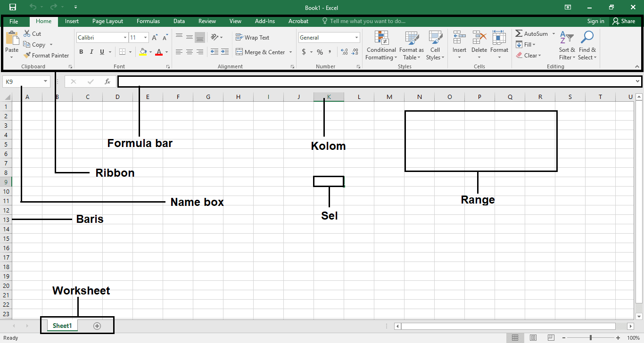
Task: Switch to the Formulas ribbon tab
Action: (148, 21)
